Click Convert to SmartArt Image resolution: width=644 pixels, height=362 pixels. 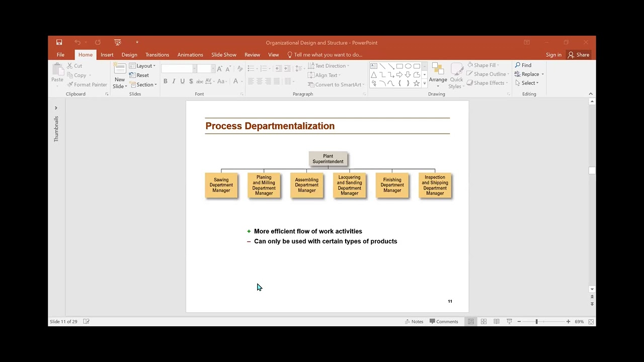336,84
